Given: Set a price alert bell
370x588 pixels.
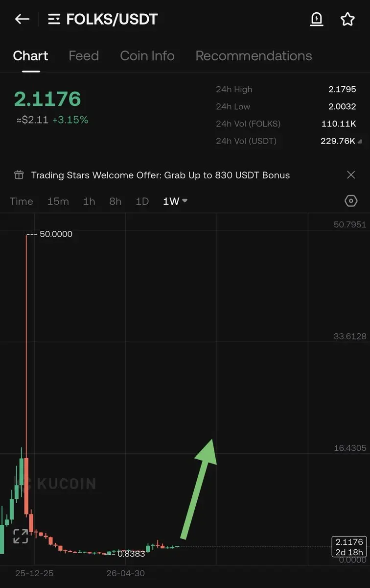Looking at the screenshot, I should 317,19.
